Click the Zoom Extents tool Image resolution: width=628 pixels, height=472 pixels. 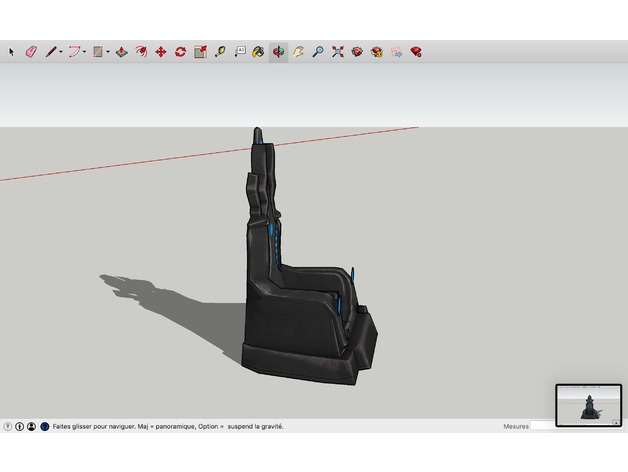(x=338, y=51)
